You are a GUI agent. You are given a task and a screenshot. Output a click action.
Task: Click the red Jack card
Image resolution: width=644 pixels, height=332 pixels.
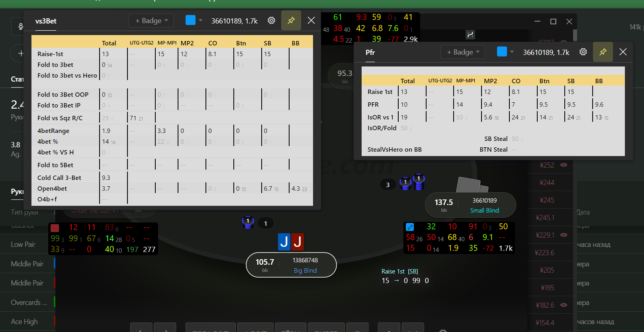[x=298, y=242]
